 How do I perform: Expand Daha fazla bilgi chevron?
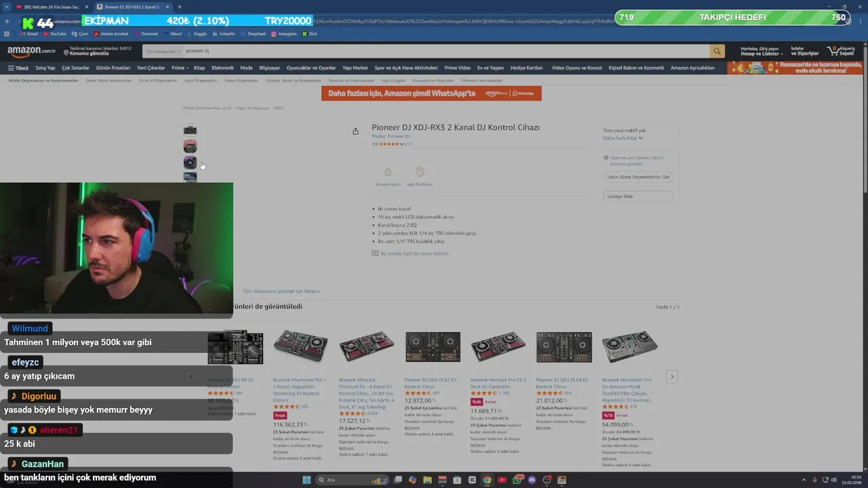click(x=640, y=138)
